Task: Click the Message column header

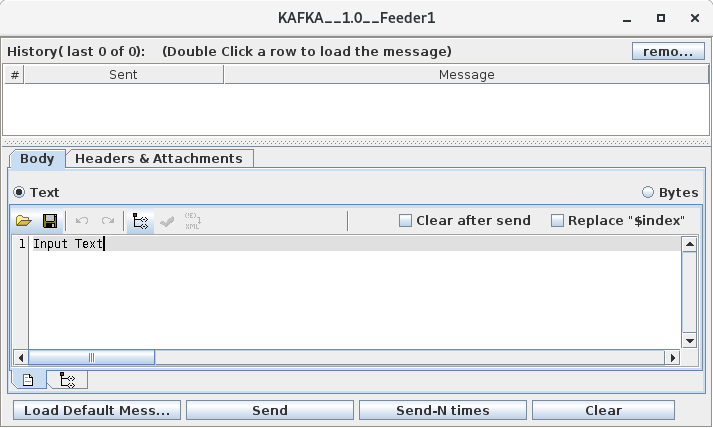Action: [467, 75]
